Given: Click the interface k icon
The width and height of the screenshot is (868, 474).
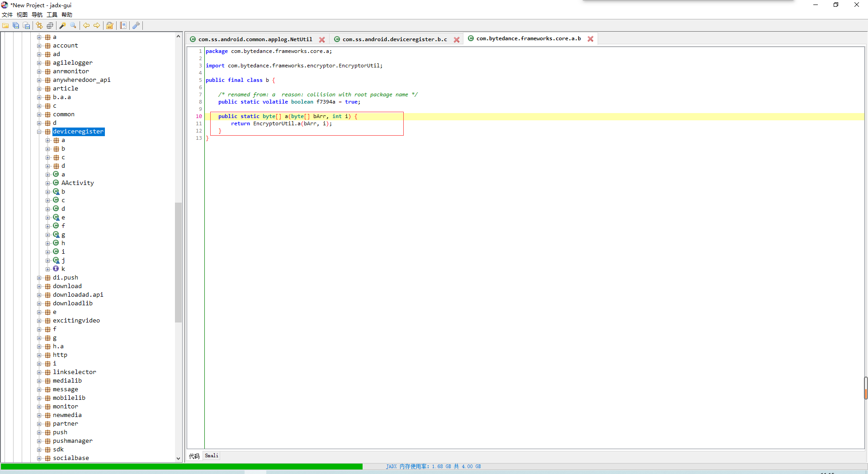Looking at the screenshot, I should click(56, 269).
